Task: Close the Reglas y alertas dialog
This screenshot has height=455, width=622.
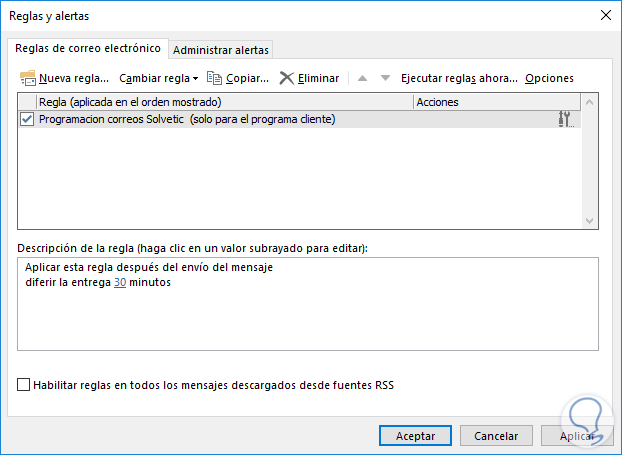Action: [x=604, y=15]
